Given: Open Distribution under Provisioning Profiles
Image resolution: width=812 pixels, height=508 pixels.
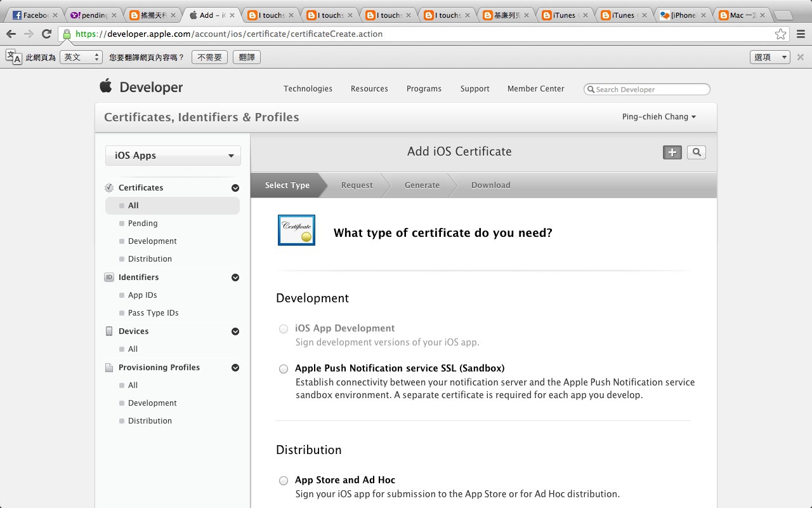Looking at the screenshot, I should point(150,421).
